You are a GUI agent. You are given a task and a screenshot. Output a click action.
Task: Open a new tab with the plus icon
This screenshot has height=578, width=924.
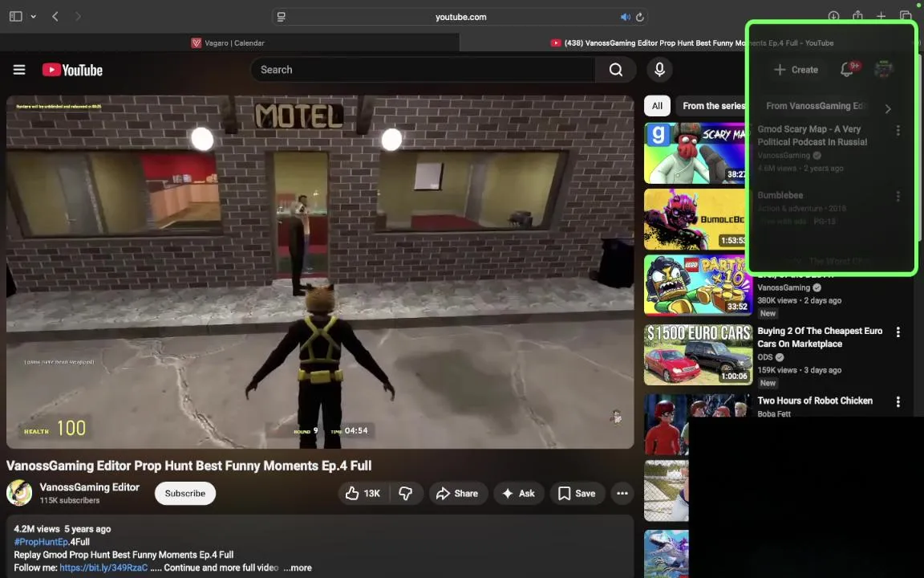[881, 17]
